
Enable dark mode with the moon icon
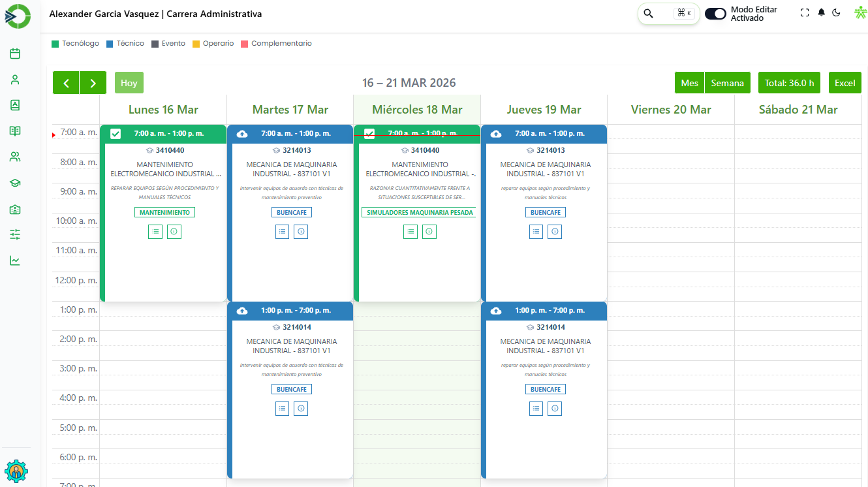pos(836,12)
